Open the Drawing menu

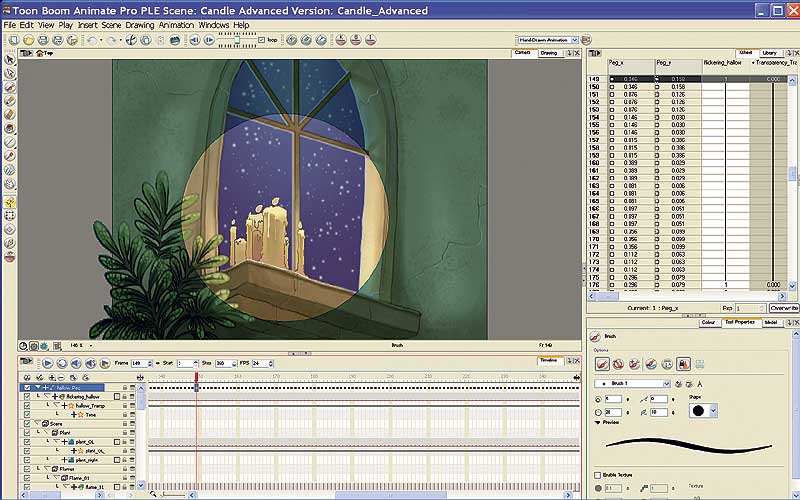(x=140, y=25)
